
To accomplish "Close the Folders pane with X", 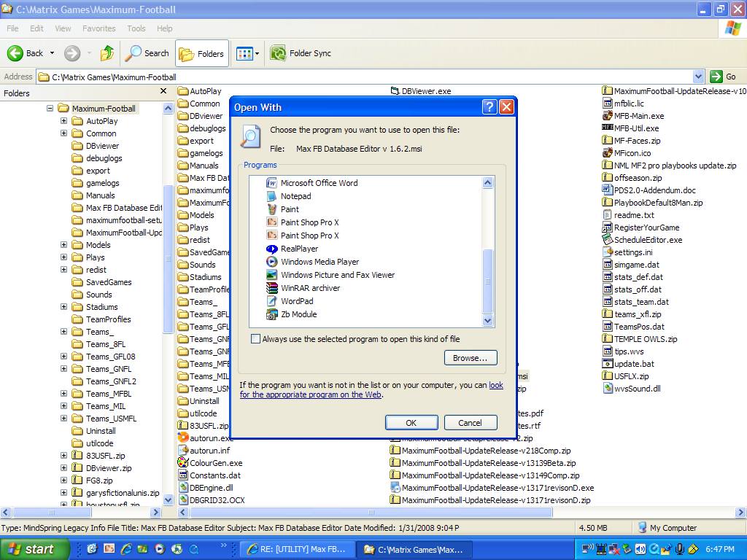I will 163,91.
